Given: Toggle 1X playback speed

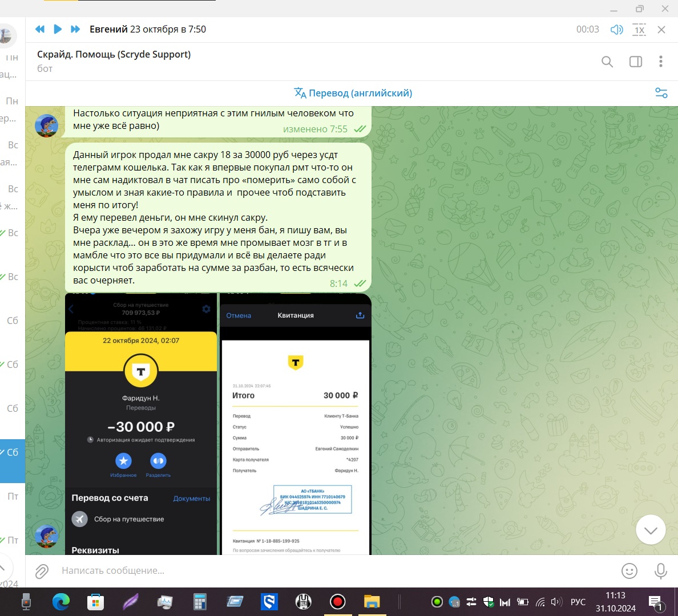Looking at the screenshot, I should point(639,30).
